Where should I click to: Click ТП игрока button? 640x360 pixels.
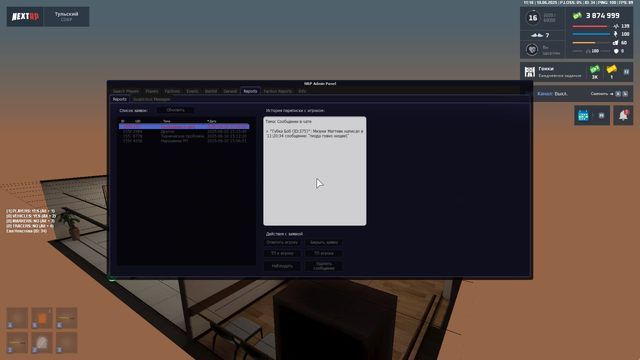324,253
